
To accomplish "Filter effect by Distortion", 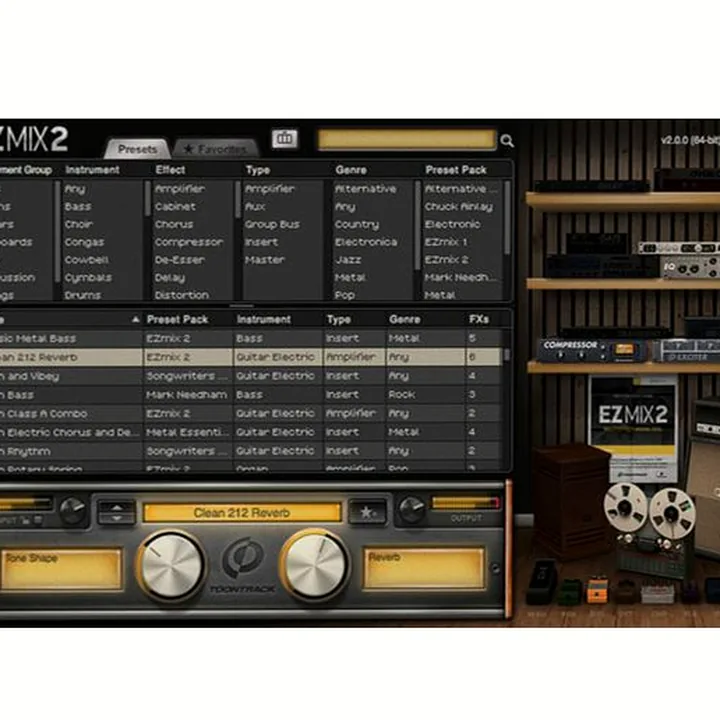I will pyautogui.click(x=181, y=295).
